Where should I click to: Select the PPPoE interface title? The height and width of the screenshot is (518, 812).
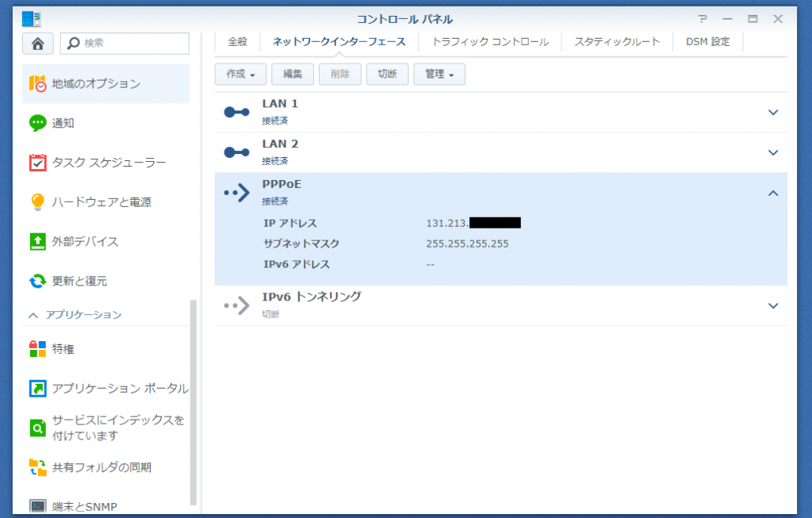[282, 184]
